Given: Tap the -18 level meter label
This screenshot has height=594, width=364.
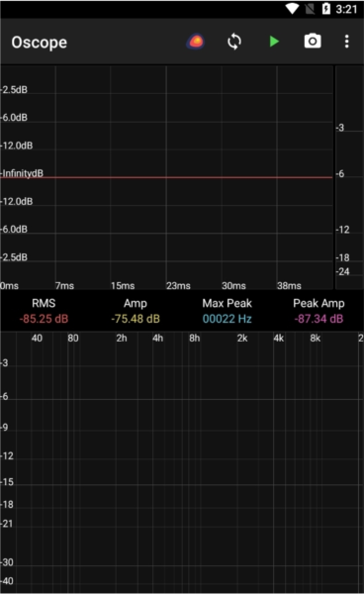Looking at the screenshot, I should pos(342,257).
